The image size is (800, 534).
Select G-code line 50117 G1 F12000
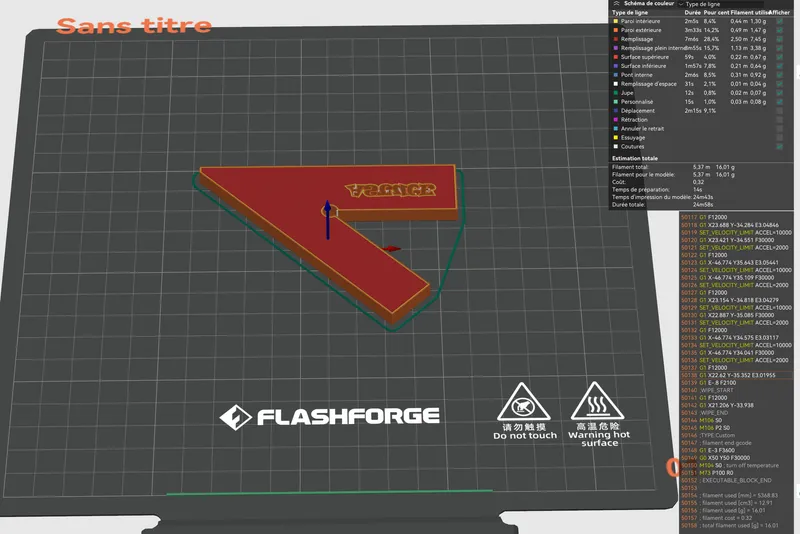point(736,217)
